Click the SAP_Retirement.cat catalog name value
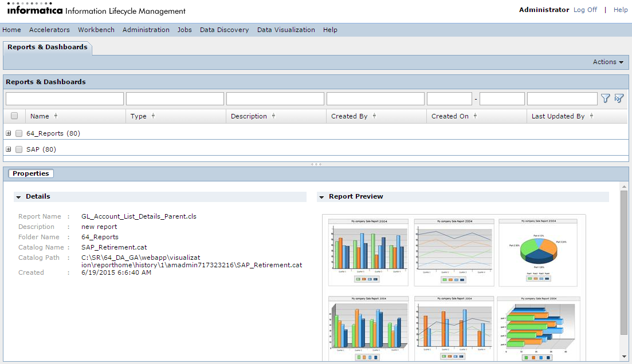 point(114,247)
